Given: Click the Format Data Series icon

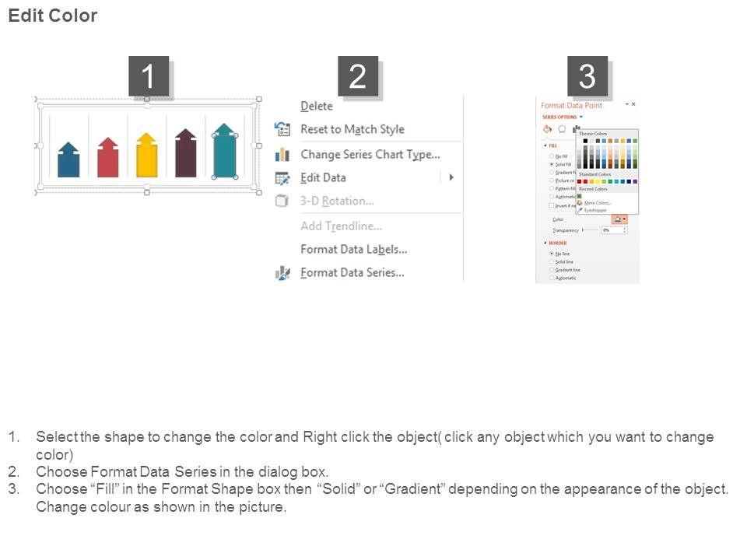Looking at the screenshot, I should point(283,273).
